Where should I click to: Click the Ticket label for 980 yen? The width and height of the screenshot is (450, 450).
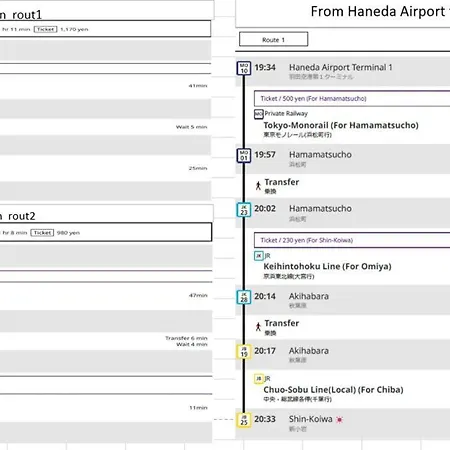click(x=42, y=233)
